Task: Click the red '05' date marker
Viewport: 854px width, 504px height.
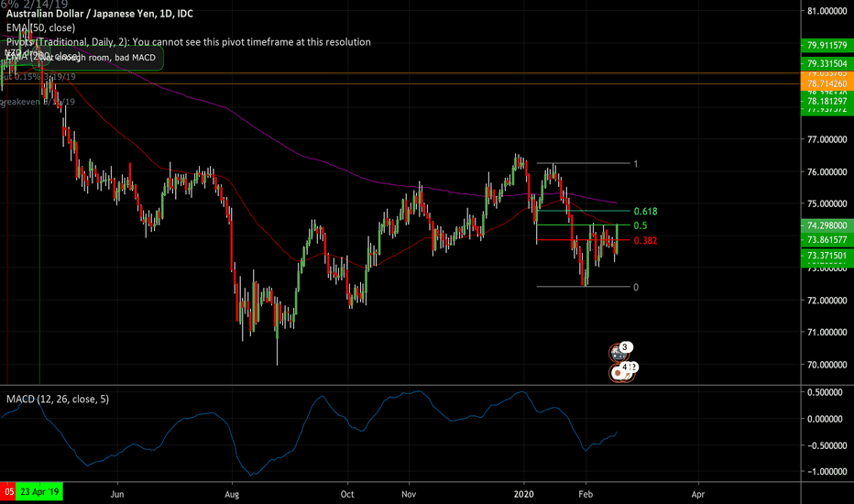Action: coord(8,491)
